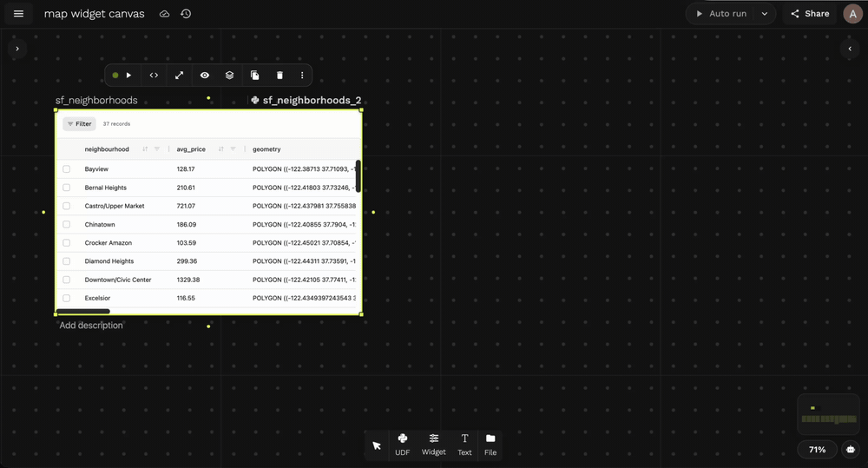Open the node's more options menu
This screenshot has height=468, width=868.
coord(302,76)
